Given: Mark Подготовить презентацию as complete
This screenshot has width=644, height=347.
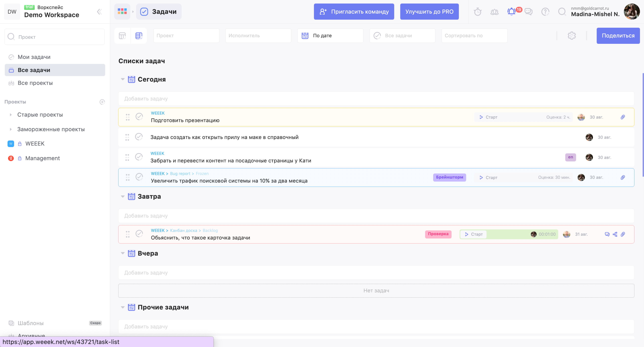Looking at the screenshot, I should pyautogui.click(x=139, y=117).
